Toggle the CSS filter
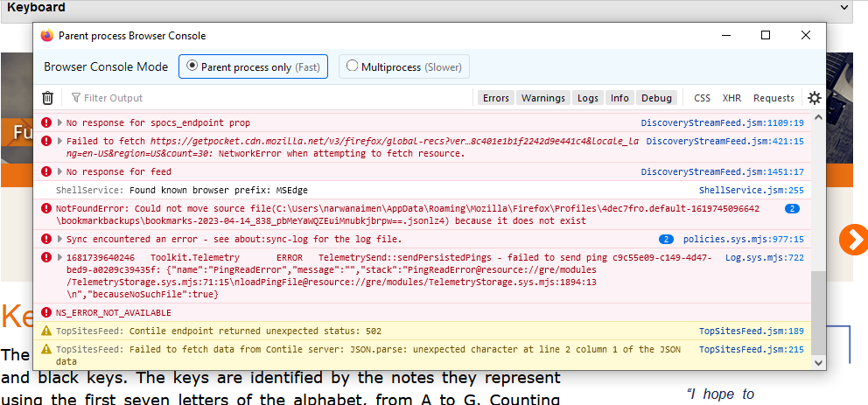 (x=703, y=98)
